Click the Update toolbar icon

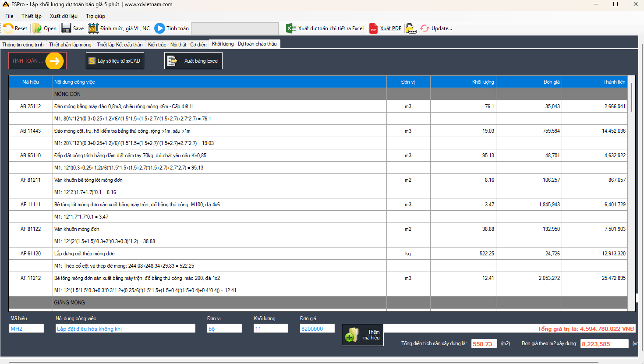click(425, 28)
